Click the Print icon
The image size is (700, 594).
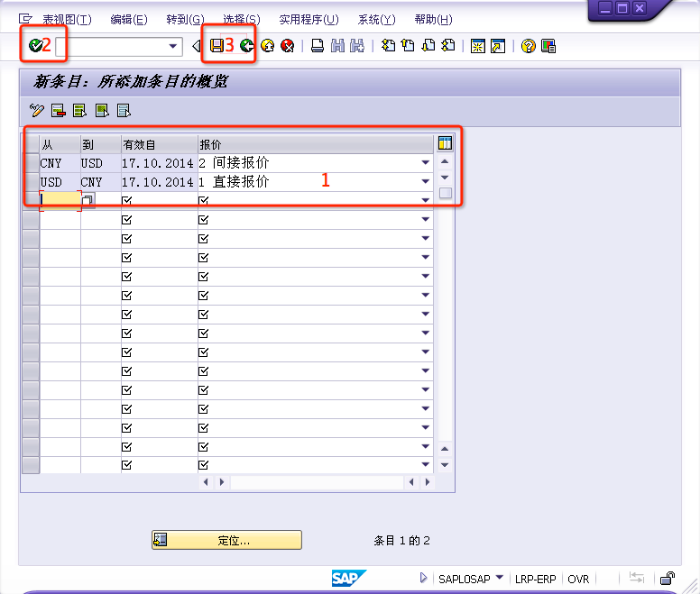point(318,45)
